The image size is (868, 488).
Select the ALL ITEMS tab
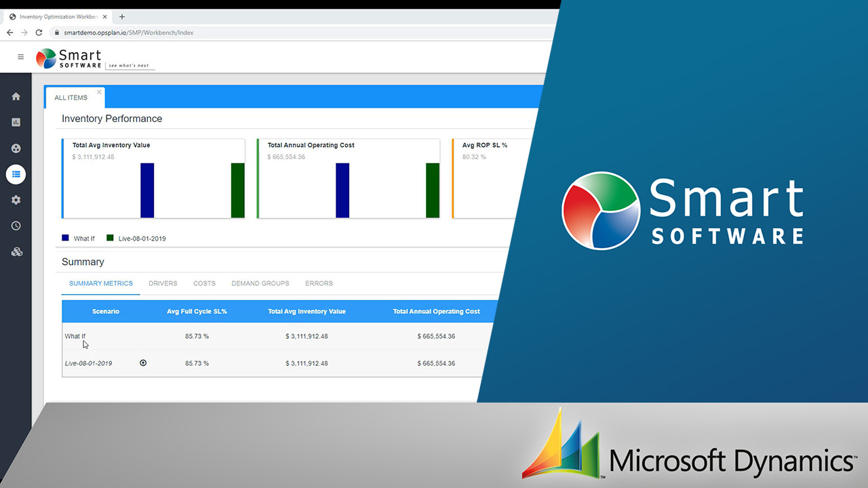(71, 98)
